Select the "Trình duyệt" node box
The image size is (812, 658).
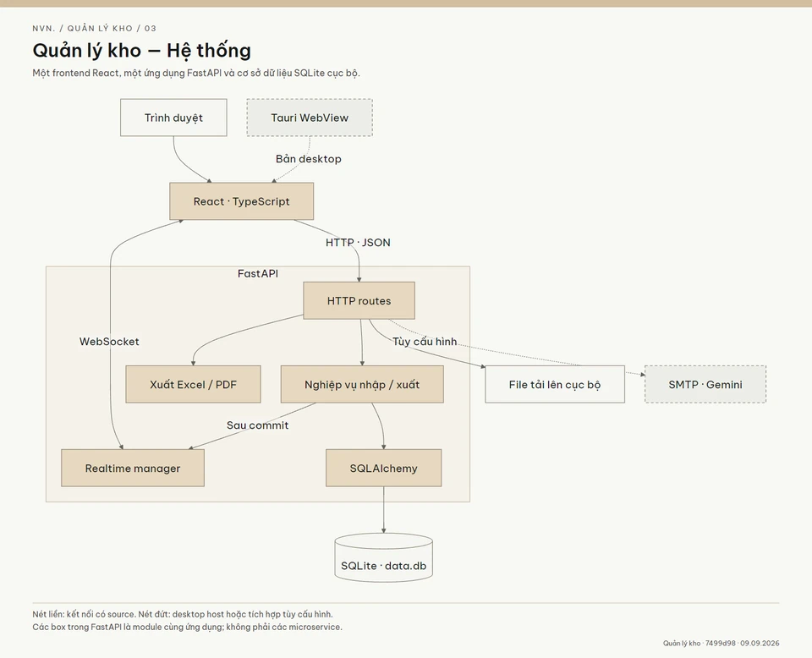point(173,118)
